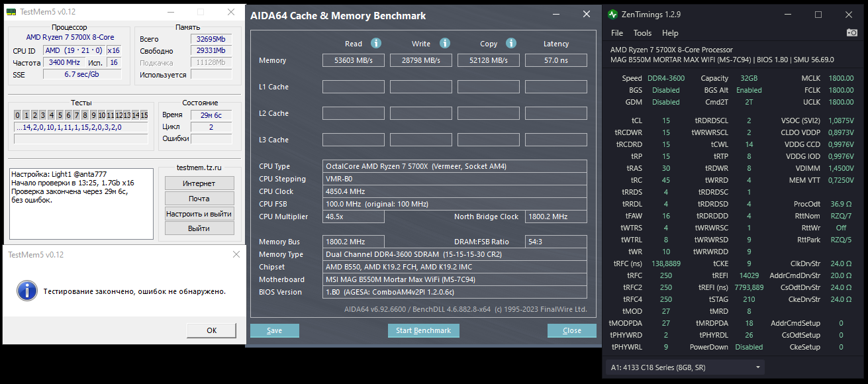Click the blue information icon in dialog

pyautogui.click(x=26, y=291)
